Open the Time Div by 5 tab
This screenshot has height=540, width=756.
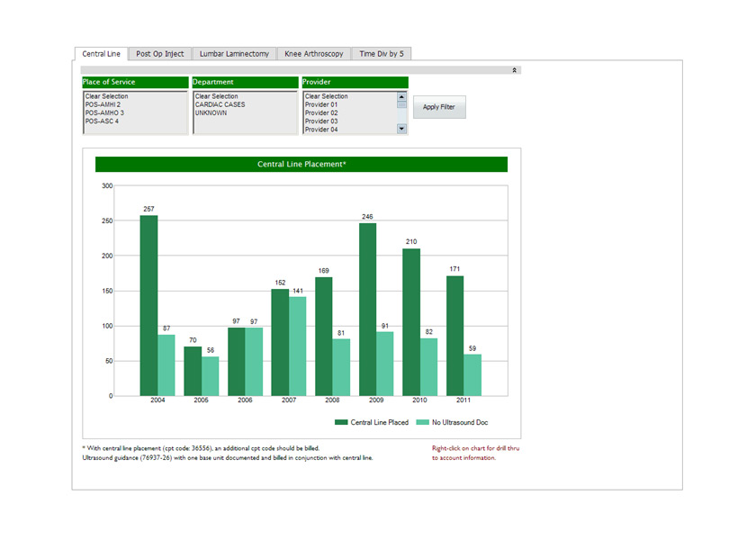[x=382, y=54]
